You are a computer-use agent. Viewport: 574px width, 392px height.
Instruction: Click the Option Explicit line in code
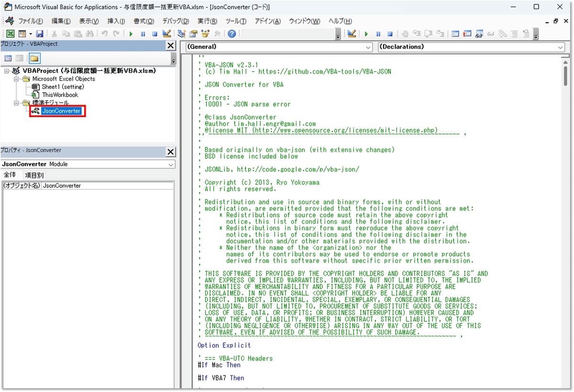(224, 345)
